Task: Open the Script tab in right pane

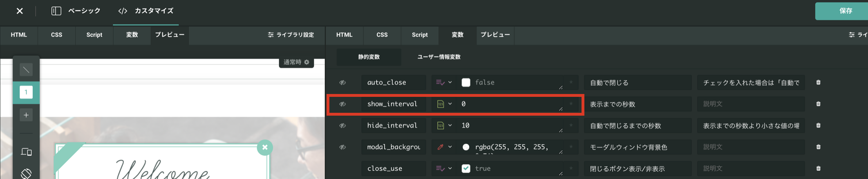Action: [x=419, y=35]
